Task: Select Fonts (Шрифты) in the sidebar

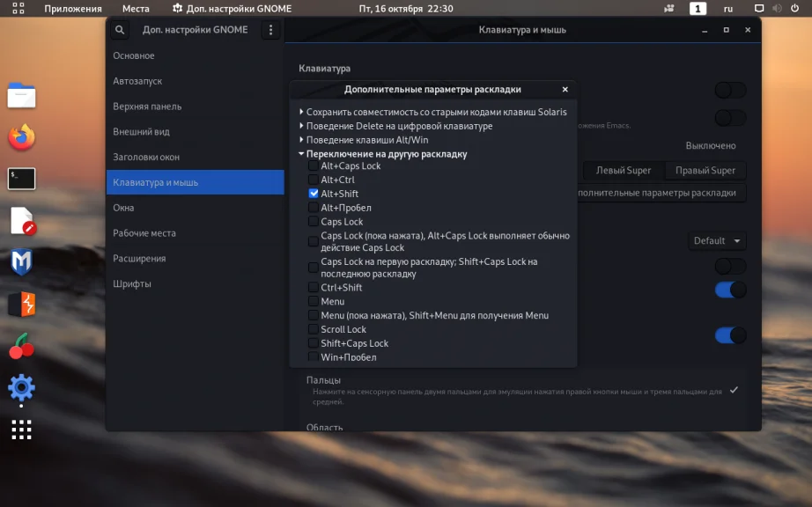Action: tap(132, 284)
